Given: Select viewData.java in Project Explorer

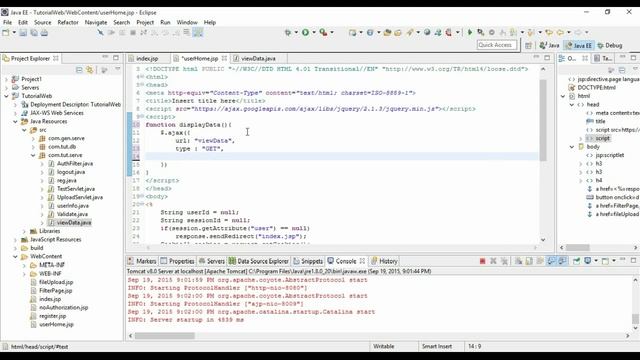Looking at the screenshot, I should (74, 222).
